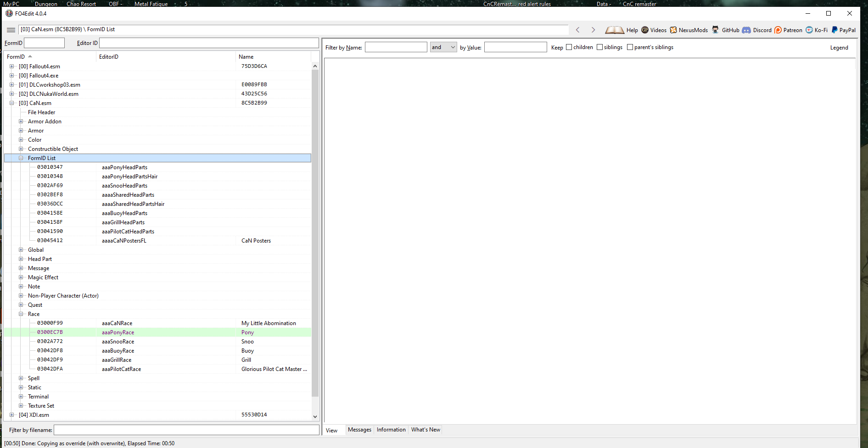Screen dimensions: 868x448
Task: Expand the Non-Player Character (Actor) group
Action: [21, 296]
